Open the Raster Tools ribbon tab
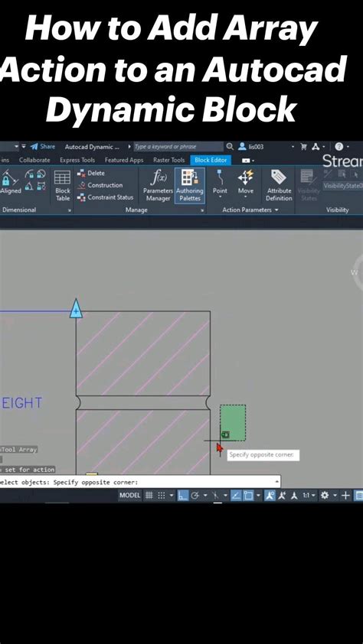Viewport: 363px width, 644px height. [x=169, y=160]
